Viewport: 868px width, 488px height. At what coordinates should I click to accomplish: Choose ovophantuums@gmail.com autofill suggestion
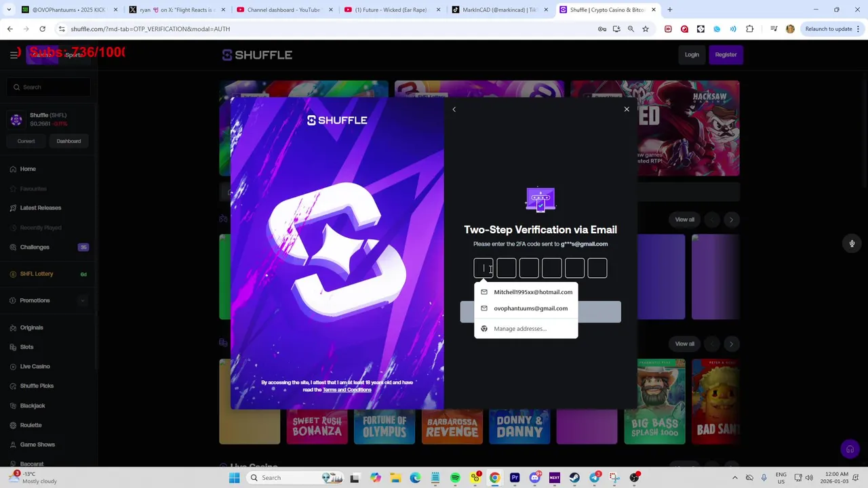[526, 308]
